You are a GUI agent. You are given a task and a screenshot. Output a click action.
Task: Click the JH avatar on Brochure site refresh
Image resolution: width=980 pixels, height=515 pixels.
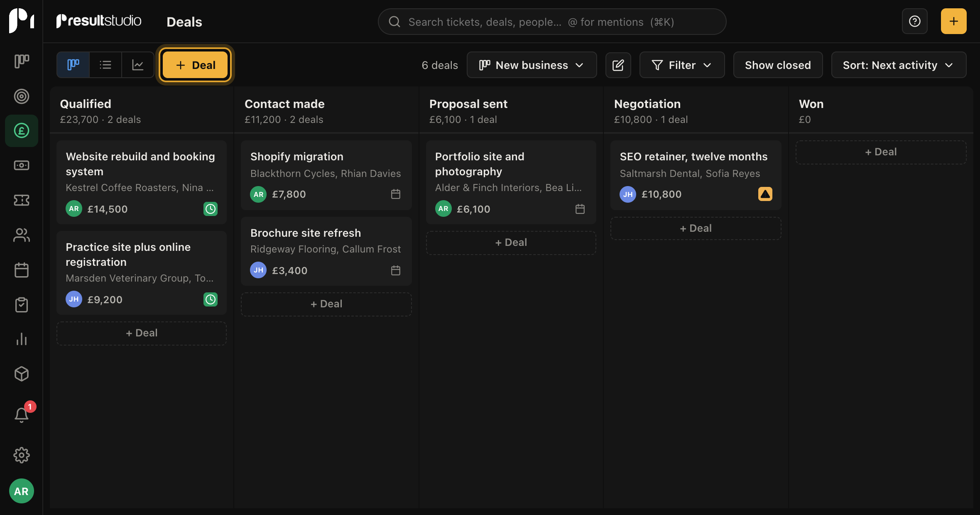(258, 270)
